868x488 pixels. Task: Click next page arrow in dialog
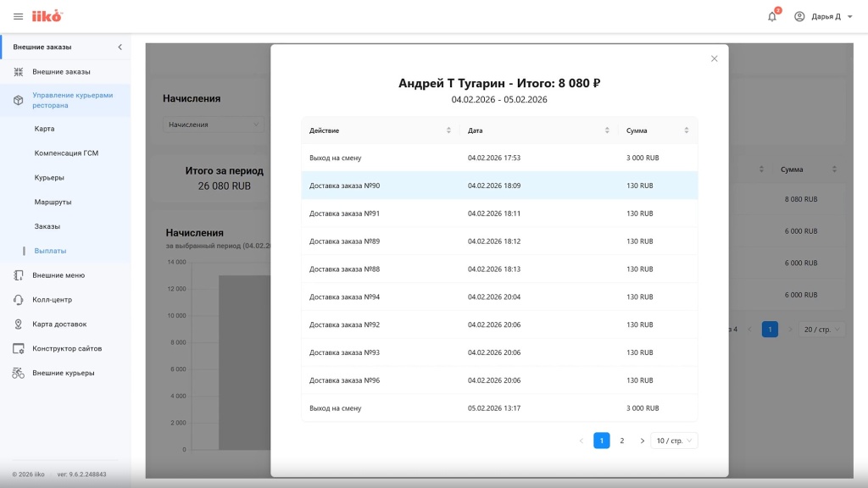(643, 441)
